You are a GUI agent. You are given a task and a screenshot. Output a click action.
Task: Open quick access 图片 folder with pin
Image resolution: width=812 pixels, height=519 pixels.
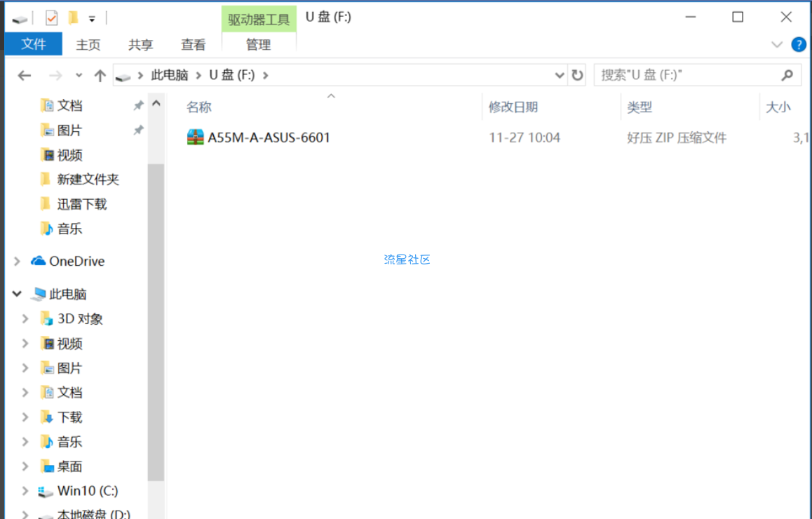point(69,130)
